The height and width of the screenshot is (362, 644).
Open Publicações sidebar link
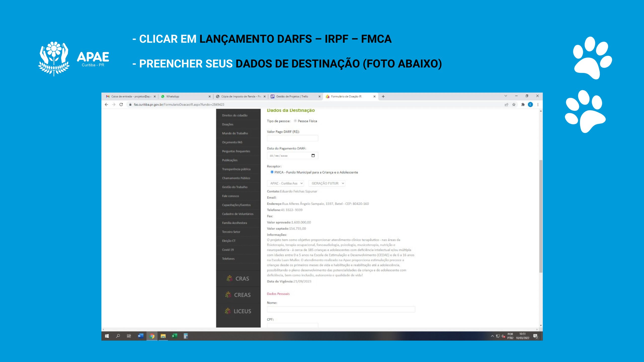pos(230,160)
